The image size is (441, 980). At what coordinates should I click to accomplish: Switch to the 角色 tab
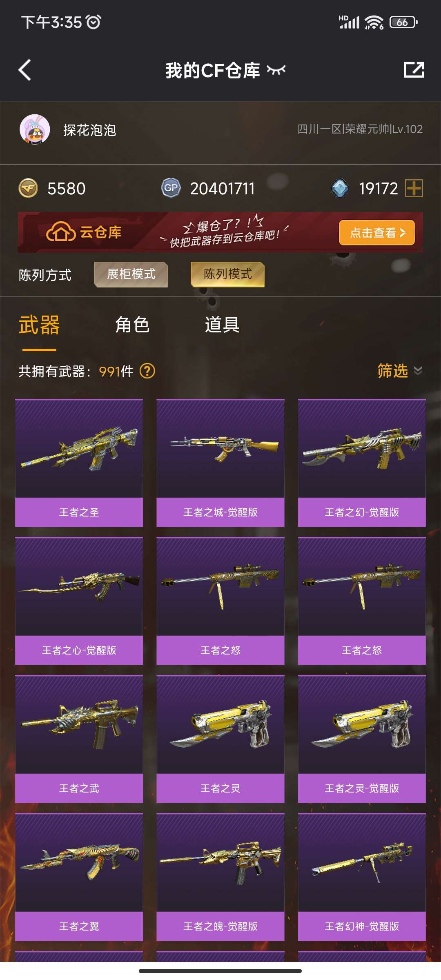click(x=132, y=325)
